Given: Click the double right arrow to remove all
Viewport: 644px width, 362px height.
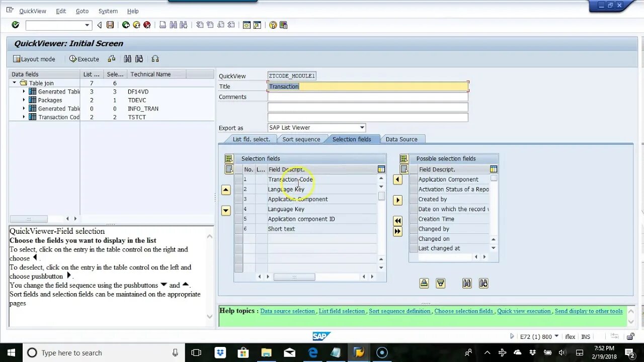Looking at the screenshot, I should click(397, 231).
